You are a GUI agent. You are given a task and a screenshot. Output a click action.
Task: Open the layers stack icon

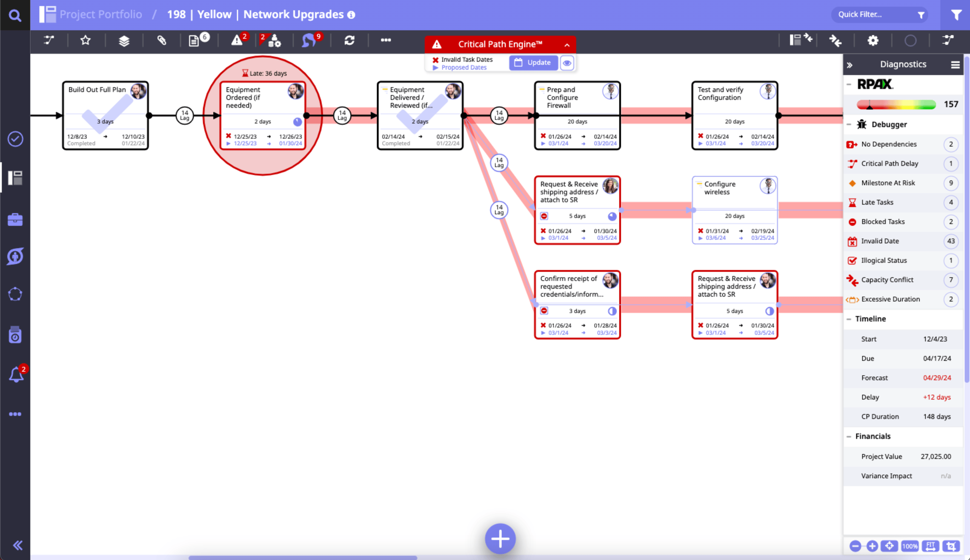124,40
